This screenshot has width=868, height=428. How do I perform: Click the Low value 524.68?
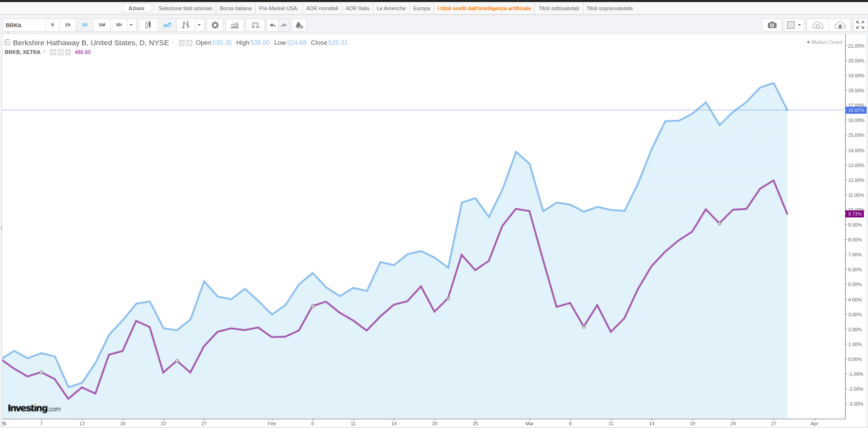tap(296, 43)
